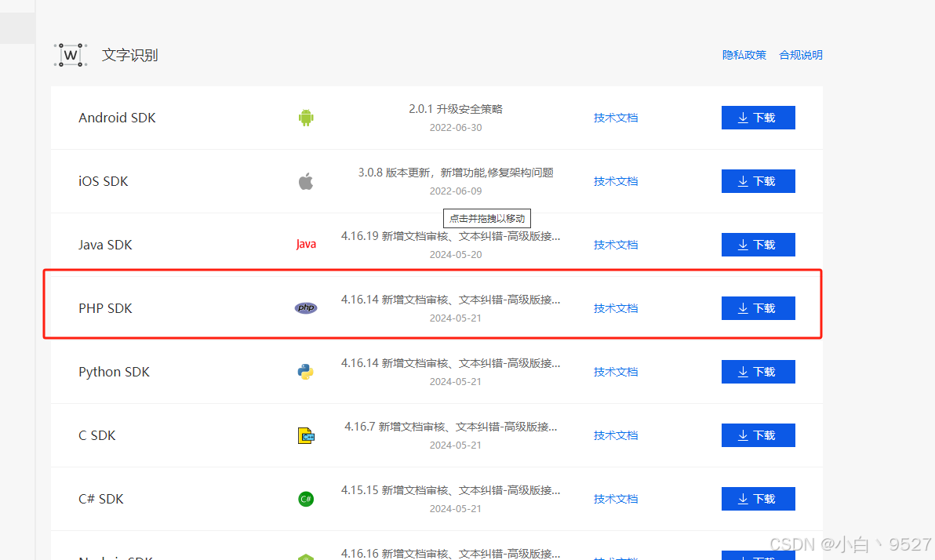The width and height of the screenshot is (935, 560).
Task: Click the date 2024-05-21 in C SDK row
Action: (456, 445)
